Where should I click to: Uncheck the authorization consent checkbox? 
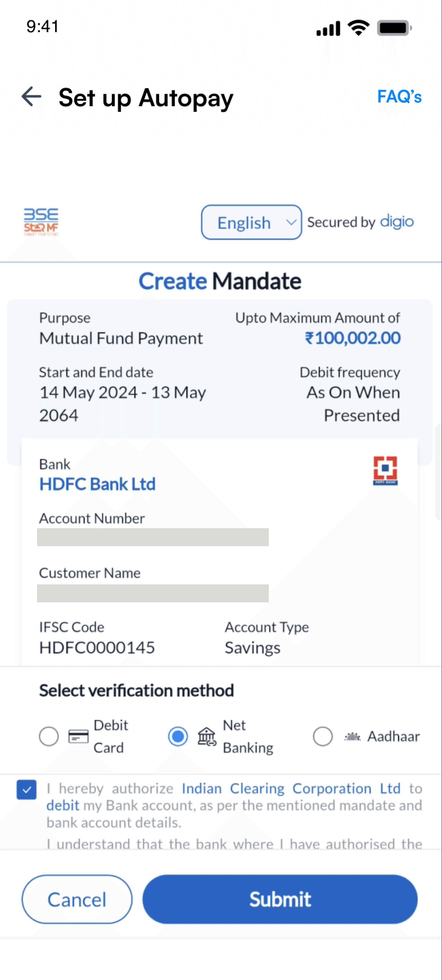click(27, 790)
